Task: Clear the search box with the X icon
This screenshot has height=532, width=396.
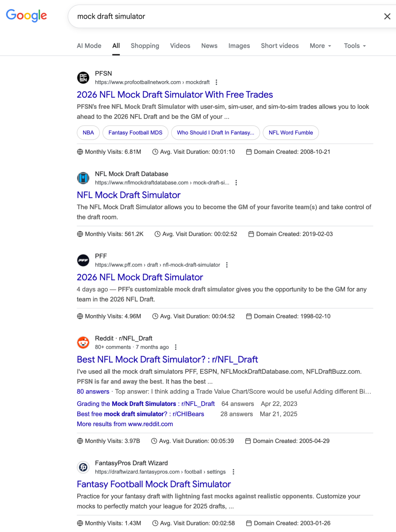Action: [387, 16]
